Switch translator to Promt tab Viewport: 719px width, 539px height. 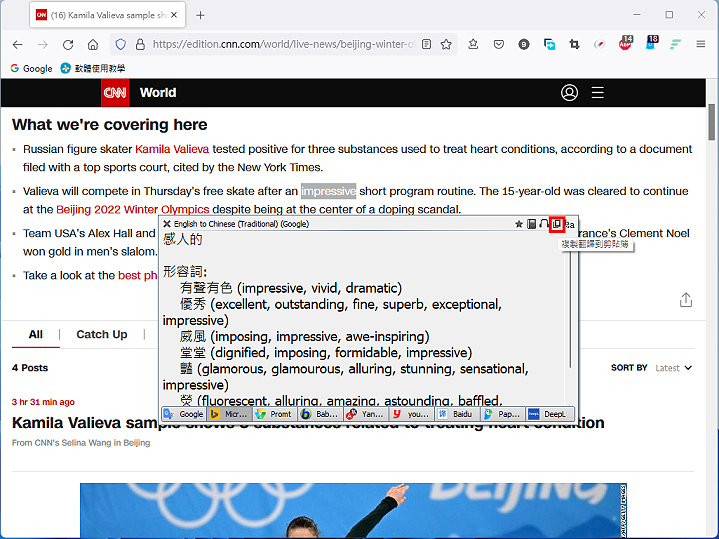(274, 414)
